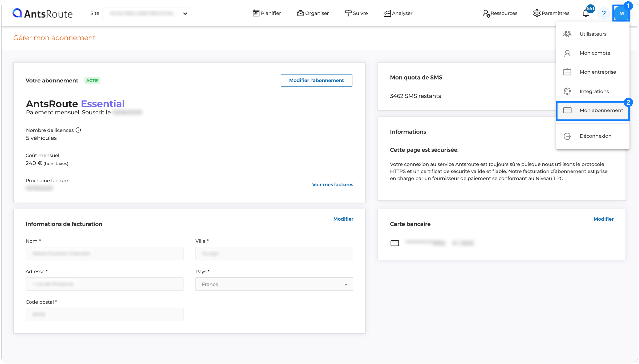Open the help question mark icon
This screenshot has height=364, width=639.
tap(604, 14)
